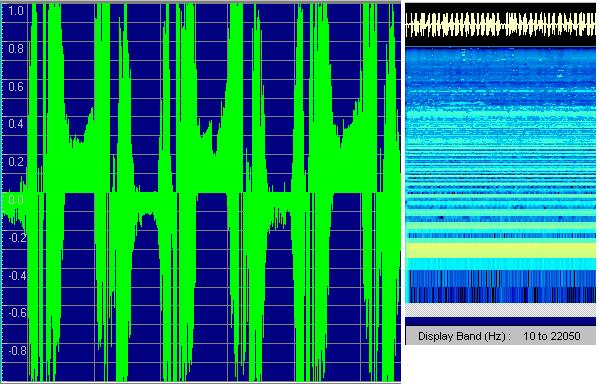The height and width of the screenshot is (386, 599).
Task: Click the 0.6 amplitude axis label
Action: tap(16, 87)
